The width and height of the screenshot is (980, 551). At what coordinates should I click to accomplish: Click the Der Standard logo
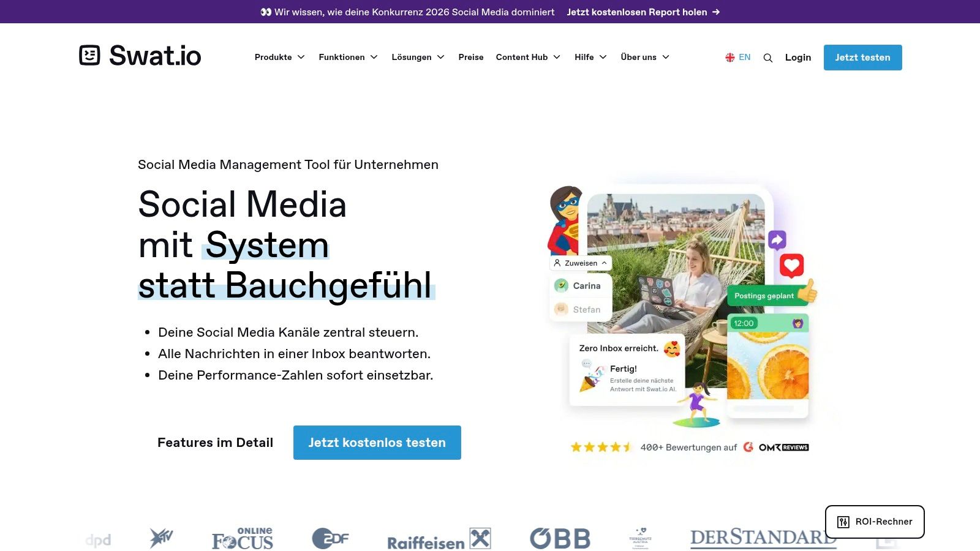point(763,538)
